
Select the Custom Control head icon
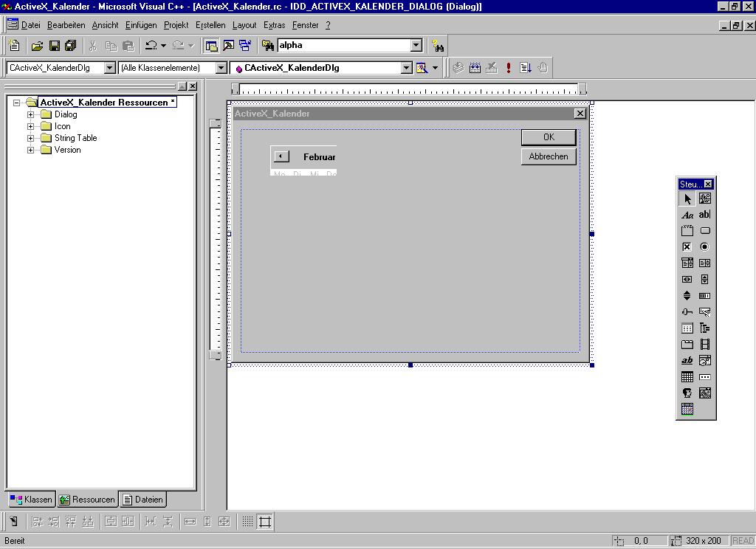click(687, 393)
